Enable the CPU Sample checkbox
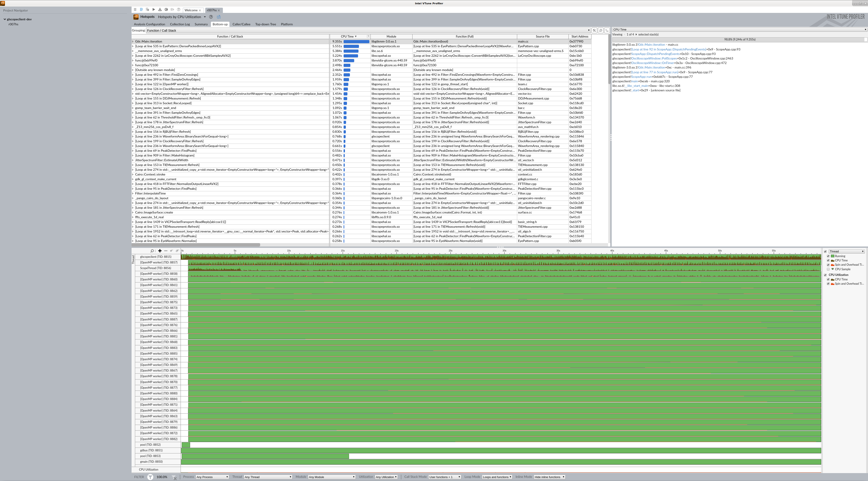868x481 pixels. tap(828, 269)
